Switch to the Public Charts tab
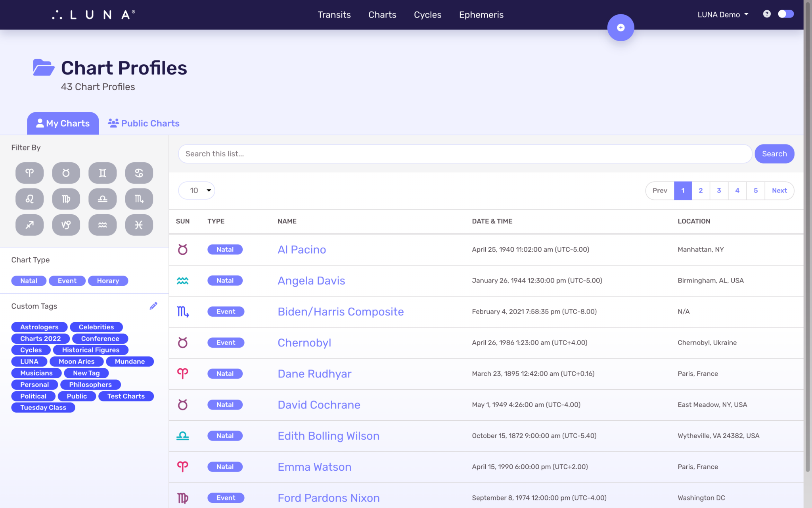Image resolution: width=812 pixels, height=508 pixels. point(144,123)
